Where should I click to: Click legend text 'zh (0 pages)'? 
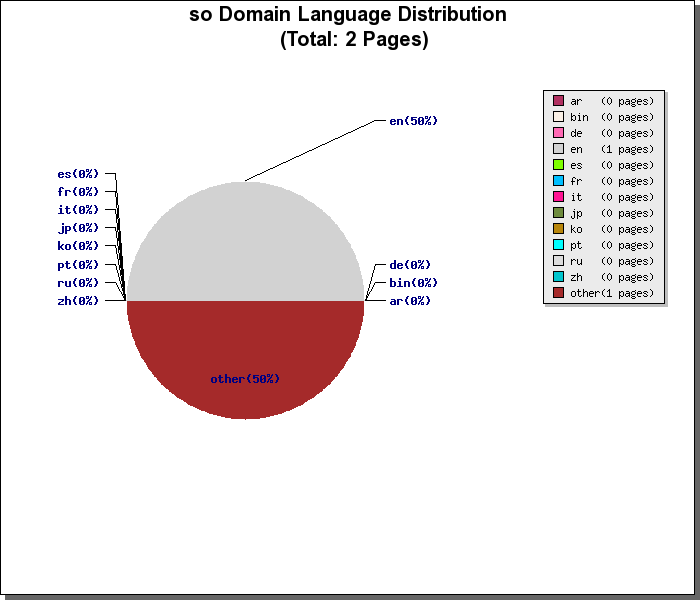click(x=612, y=277)
